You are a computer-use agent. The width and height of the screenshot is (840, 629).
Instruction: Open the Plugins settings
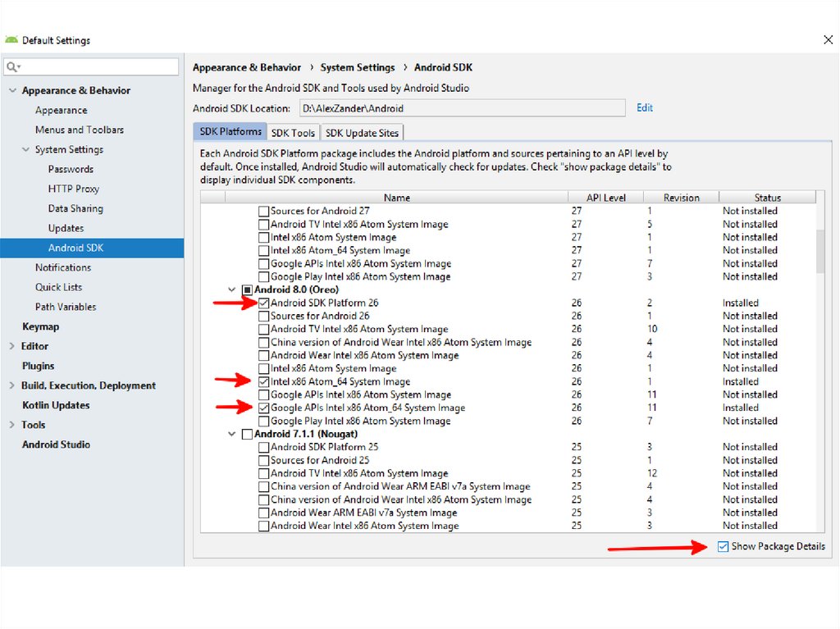(x=38, y=366)
